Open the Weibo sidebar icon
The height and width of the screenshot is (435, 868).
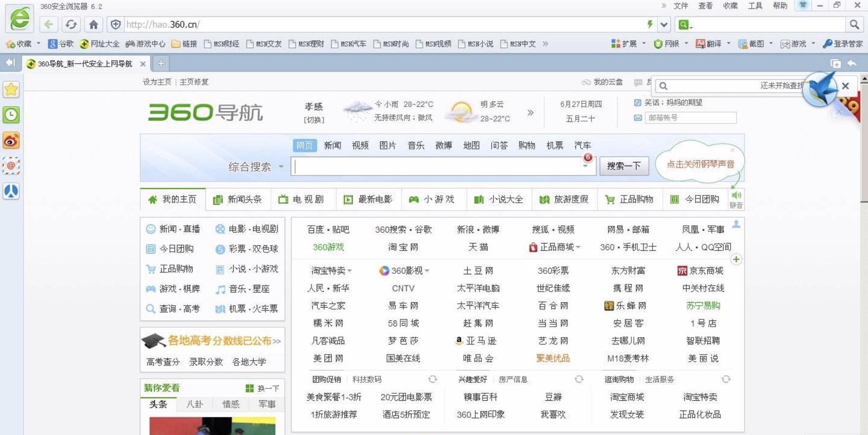(11, 141)
